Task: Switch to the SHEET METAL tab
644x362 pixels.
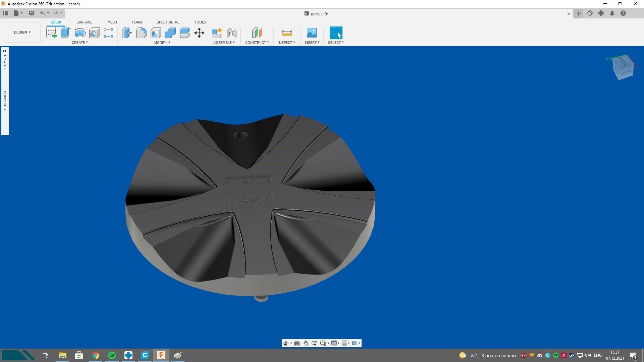Action: click(x=168, y=22)
